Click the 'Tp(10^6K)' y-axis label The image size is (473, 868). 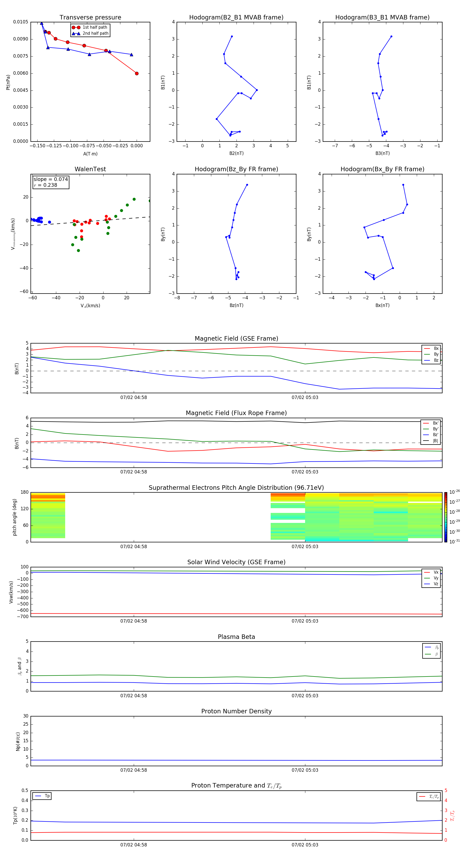pyautogui.click(x=15, y=815)
